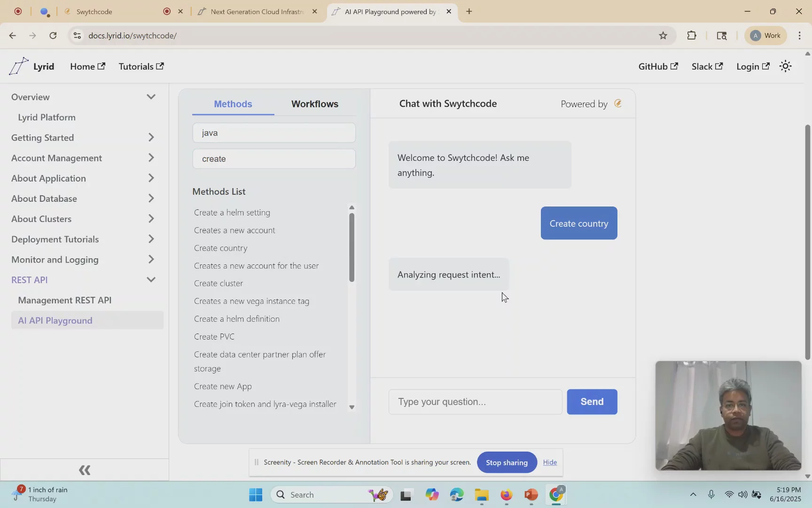The image size is (812, 508).
Task: Expand the Getting Started section
Action: click(151, 137)
